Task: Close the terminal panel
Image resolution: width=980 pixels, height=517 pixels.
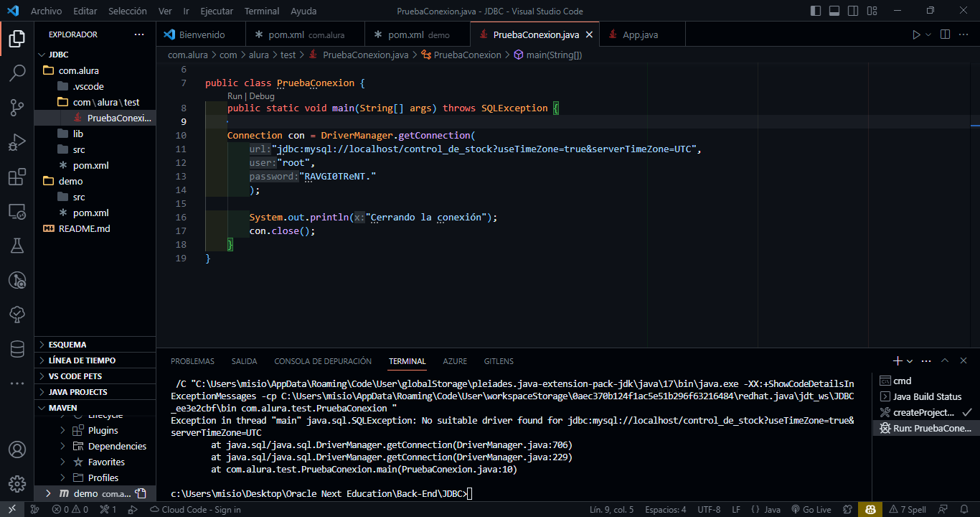Action: pos(963,361)
